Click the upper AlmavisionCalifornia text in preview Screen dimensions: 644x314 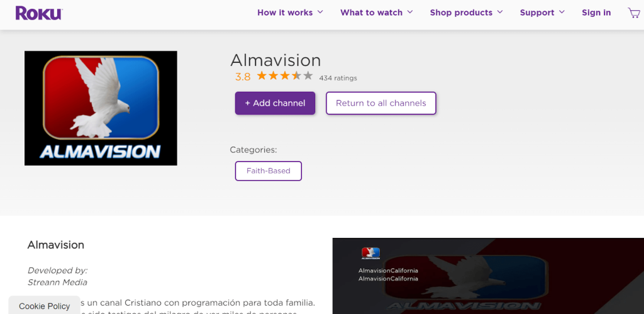point(388,271)
